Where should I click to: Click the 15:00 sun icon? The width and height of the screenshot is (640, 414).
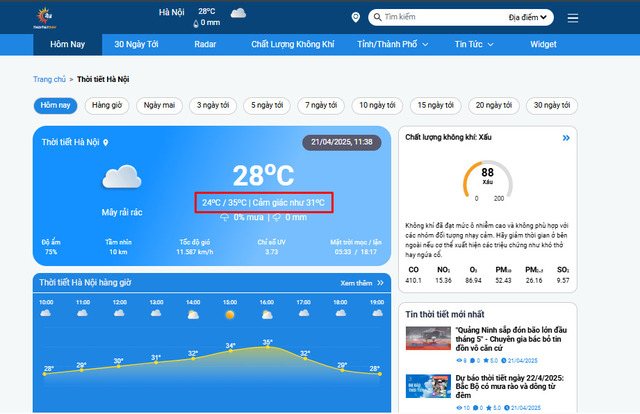(x=230, y=314)
